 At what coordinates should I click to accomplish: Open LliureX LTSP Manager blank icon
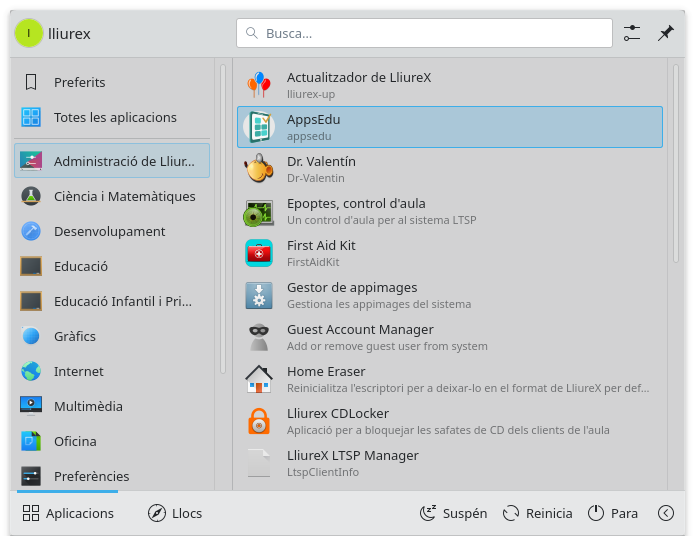pos(259,464)
